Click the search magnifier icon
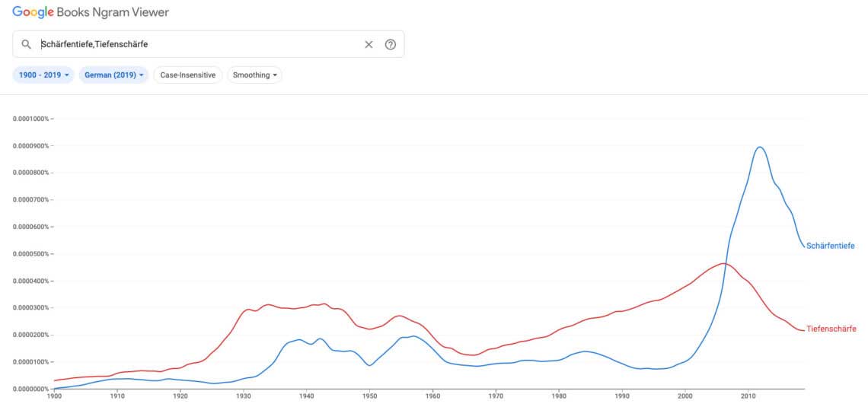This screenshot has width=868, height=407. (x=26, y=45)
